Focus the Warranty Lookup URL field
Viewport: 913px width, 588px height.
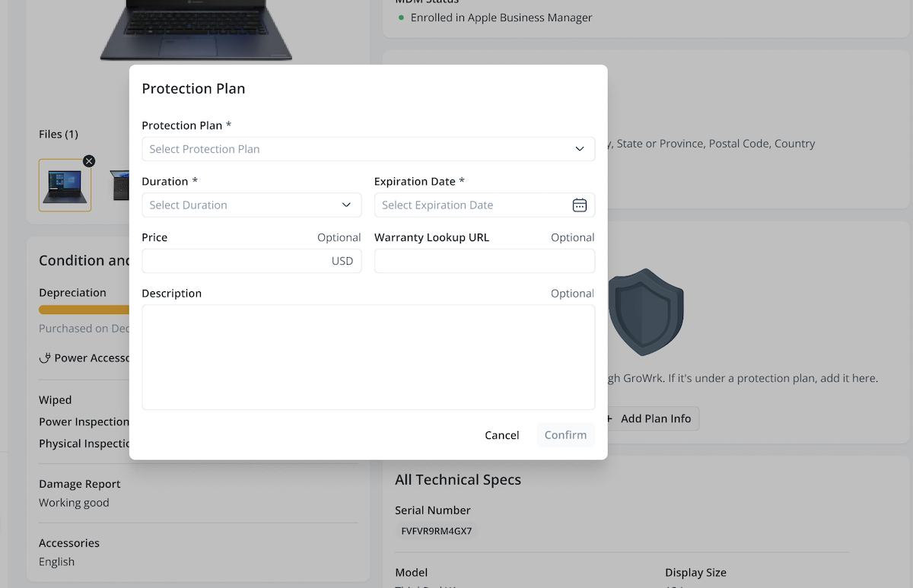[485, 260]
